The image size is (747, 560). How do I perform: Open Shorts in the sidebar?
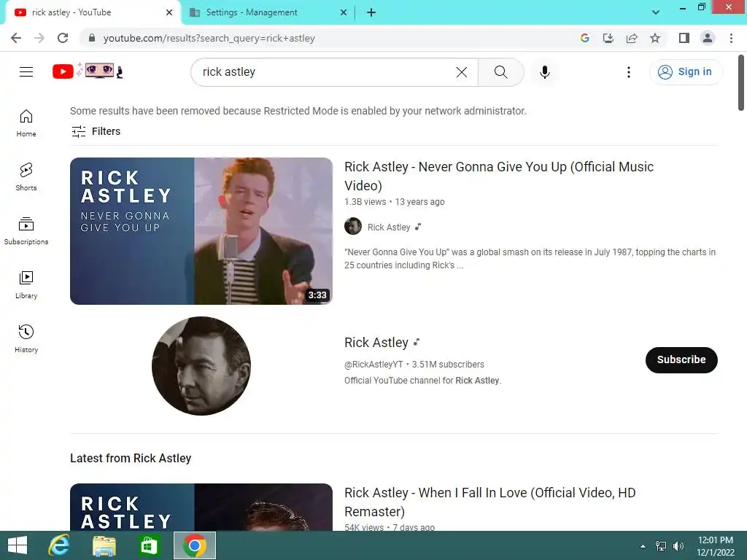point(26,177)
